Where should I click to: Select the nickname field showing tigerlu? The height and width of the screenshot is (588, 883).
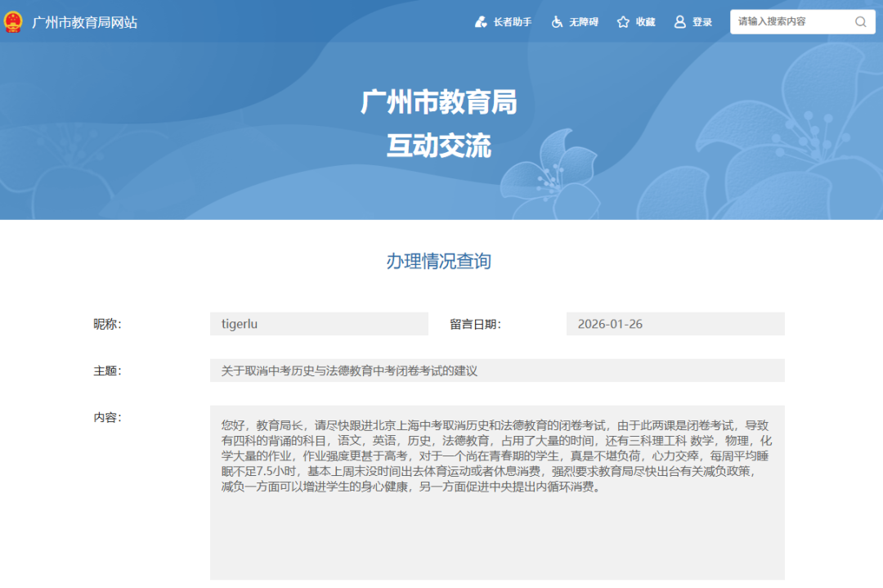(319, 324)
